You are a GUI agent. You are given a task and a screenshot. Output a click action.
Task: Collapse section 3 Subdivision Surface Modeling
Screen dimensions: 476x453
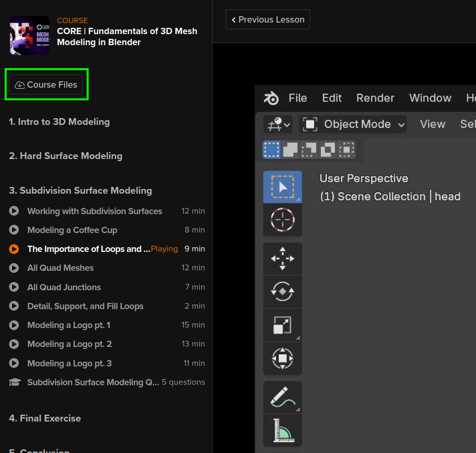[x=80, y=191]
